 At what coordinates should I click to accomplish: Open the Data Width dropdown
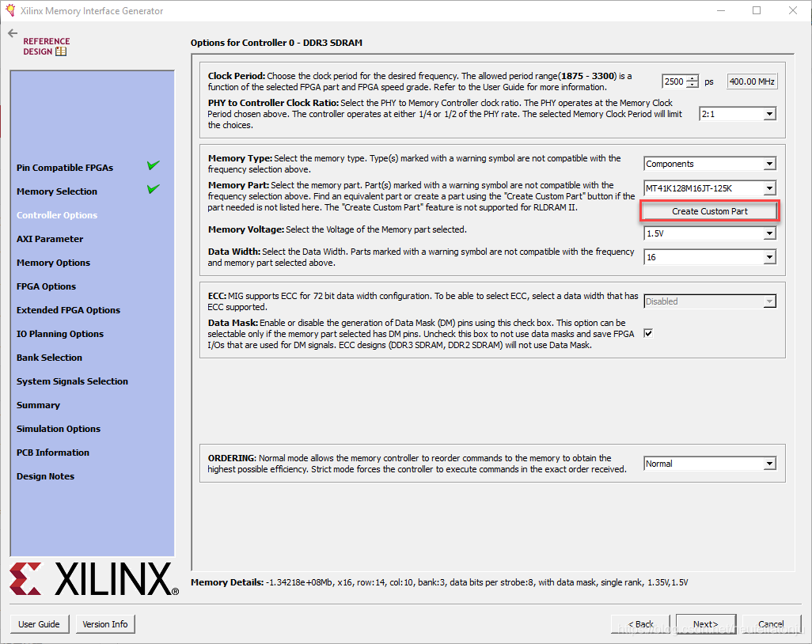coord(710,257)
